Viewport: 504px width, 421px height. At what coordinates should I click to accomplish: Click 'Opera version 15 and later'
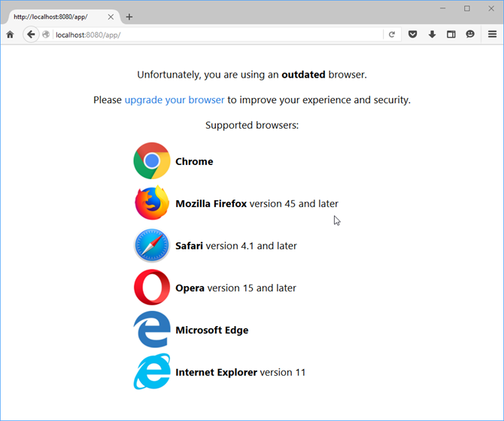click(235, 288)
